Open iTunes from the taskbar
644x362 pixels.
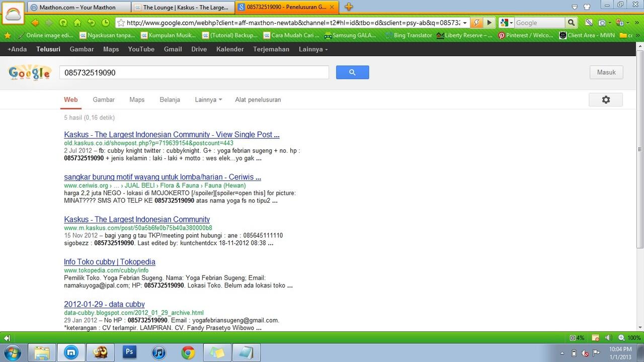(158, 352)
